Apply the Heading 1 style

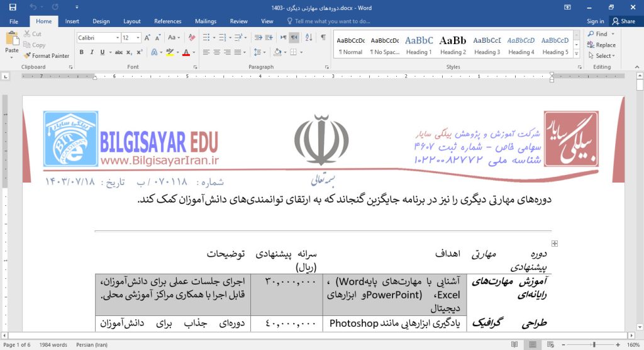click(x=419, y=44)
